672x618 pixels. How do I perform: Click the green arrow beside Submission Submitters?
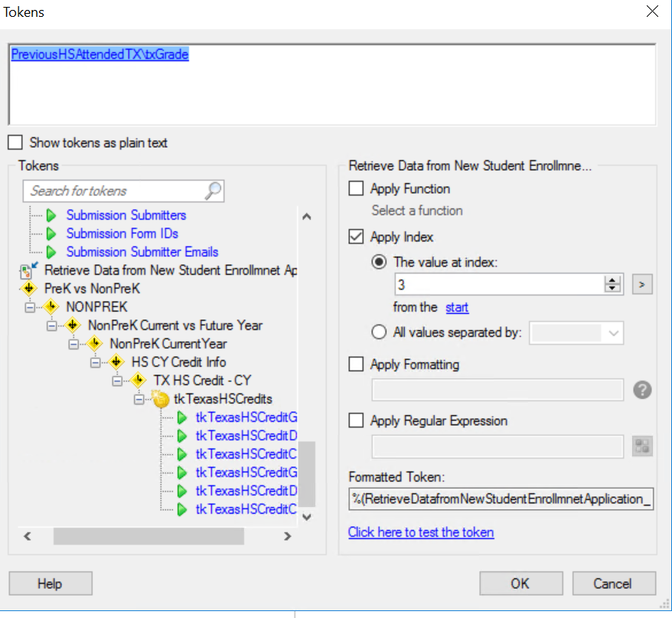(51, 215)
